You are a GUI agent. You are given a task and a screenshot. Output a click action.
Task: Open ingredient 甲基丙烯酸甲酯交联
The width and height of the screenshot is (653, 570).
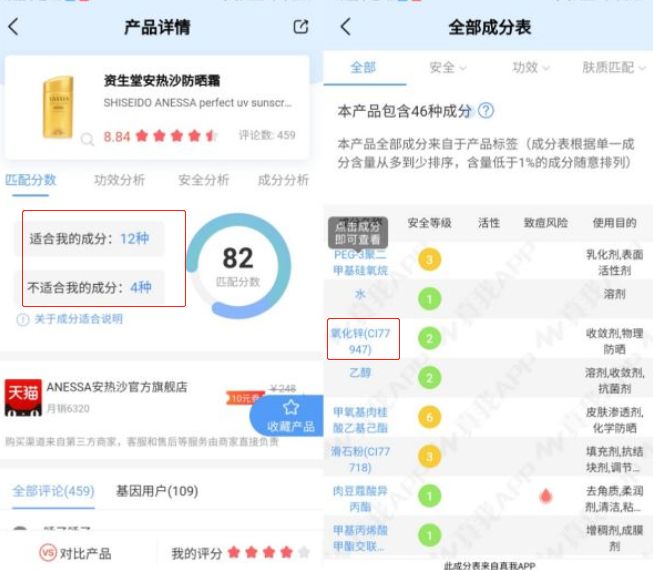point(360,538)
